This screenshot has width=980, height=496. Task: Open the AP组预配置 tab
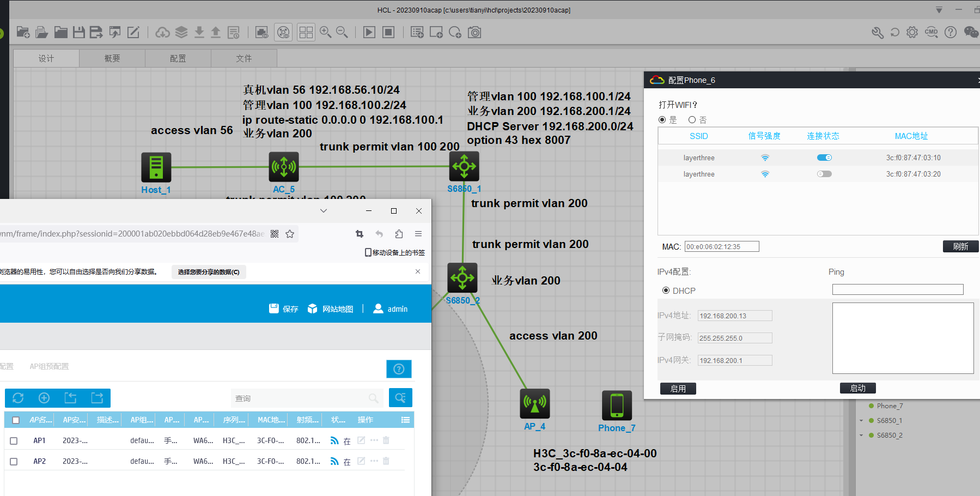(49, 366)
